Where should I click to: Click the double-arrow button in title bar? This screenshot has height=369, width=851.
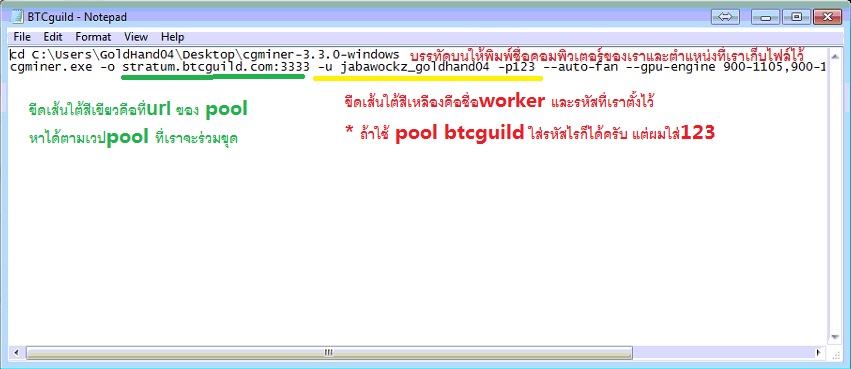[x=725, y=17]
